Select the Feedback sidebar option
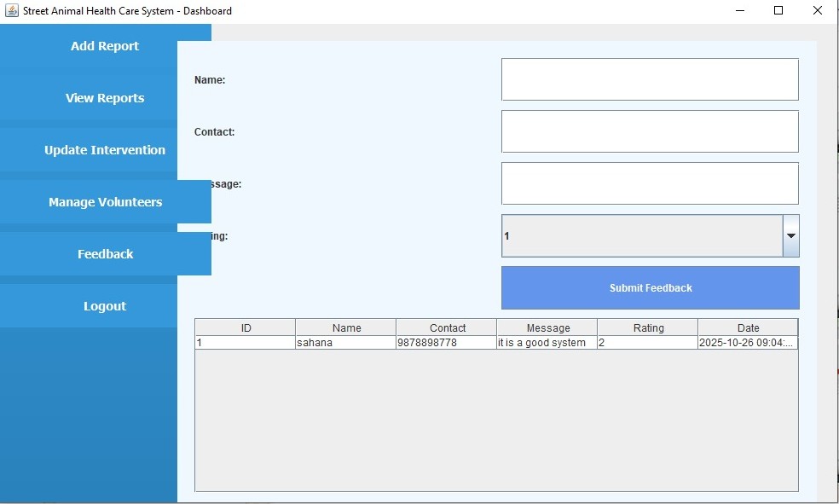 (x=104, y=254)
